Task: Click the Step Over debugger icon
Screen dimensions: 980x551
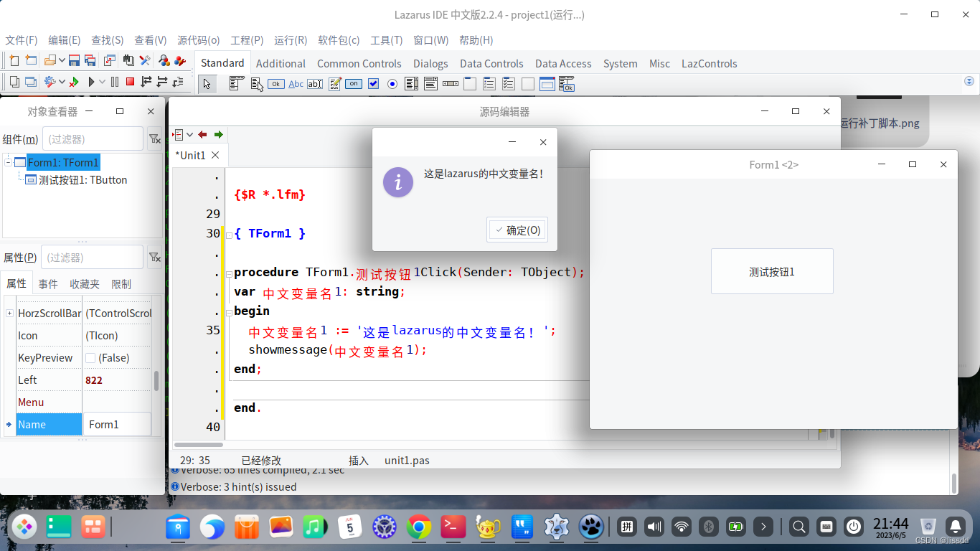Action: point(162,82)
